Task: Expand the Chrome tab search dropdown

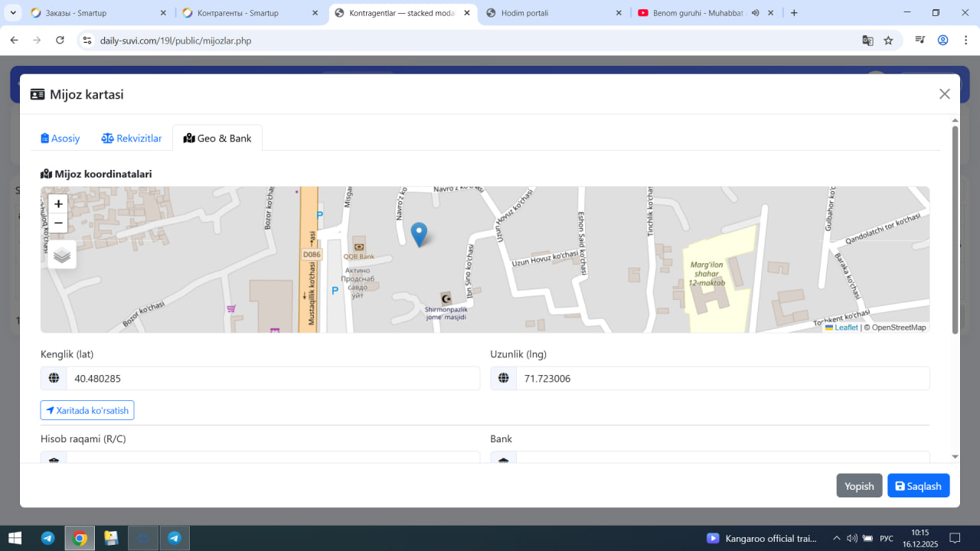Action: [13, 13]
